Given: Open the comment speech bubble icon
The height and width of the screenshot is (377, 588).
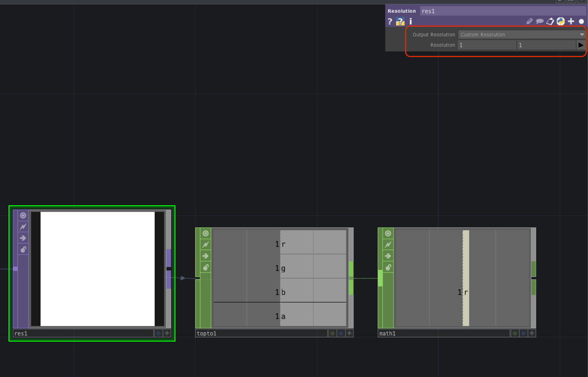Looking at the screenshot, I should (x=539, y=22).
